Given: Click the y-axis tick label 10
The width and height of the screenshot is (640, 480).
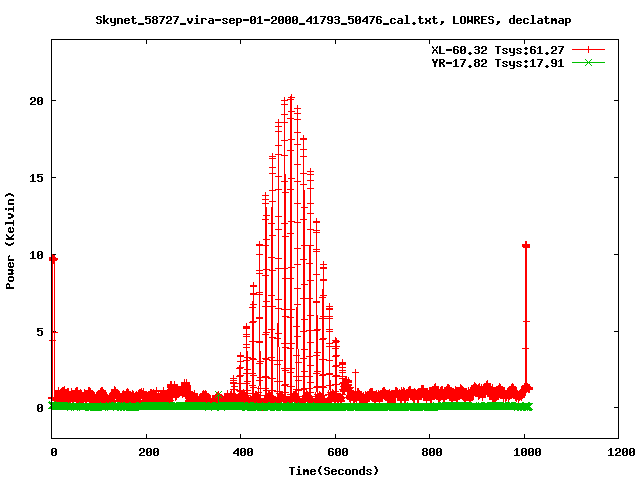Looking at the screenshot, I should (x=36, y=255).
